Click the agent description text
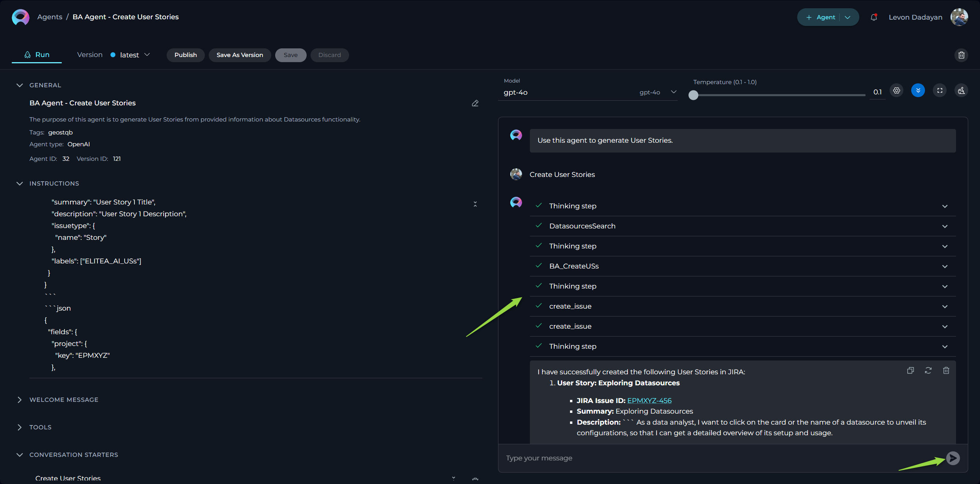This screenshot has height=484, width=980. (195, 120)
